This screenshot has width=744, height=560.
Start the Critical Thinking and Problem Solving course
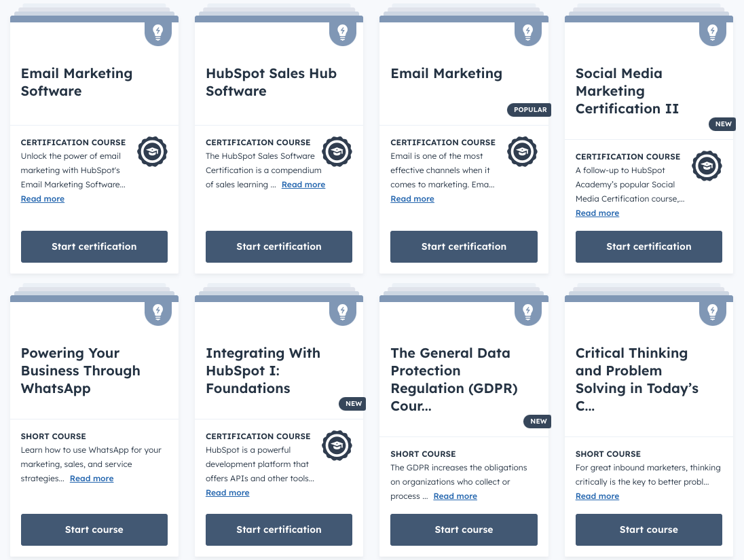(x=649, y=529)
